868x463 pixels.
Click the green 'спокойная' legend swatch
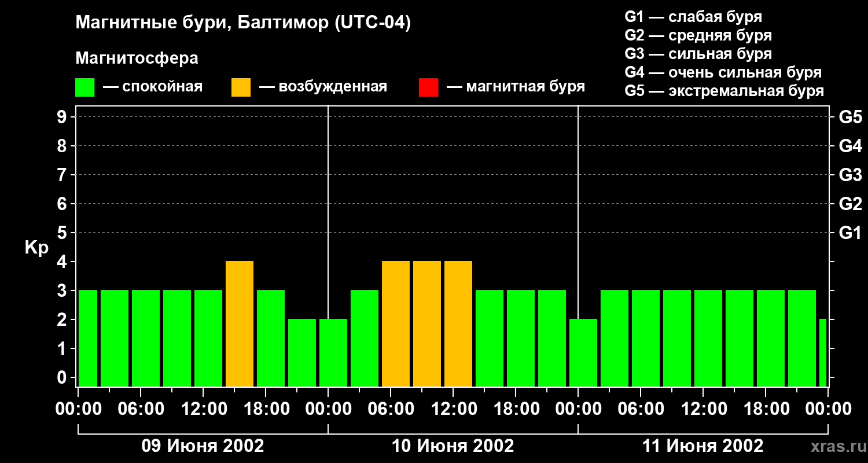tap(84, 87)
